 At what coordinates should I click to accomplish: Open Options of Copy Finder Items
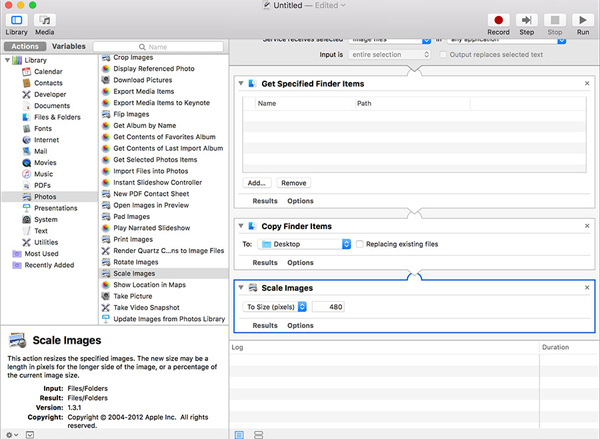(300, 263)
